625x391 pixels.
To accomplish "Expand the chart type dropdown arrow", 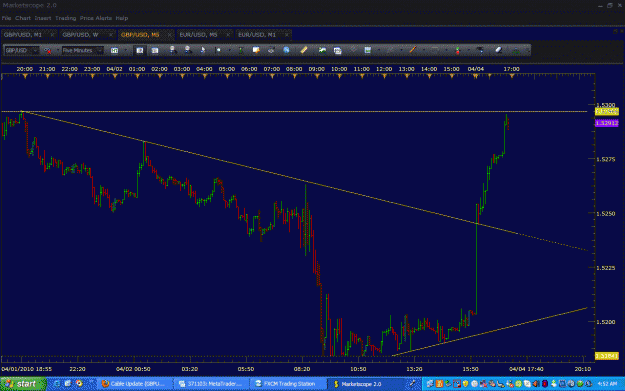I will point(126,51).
